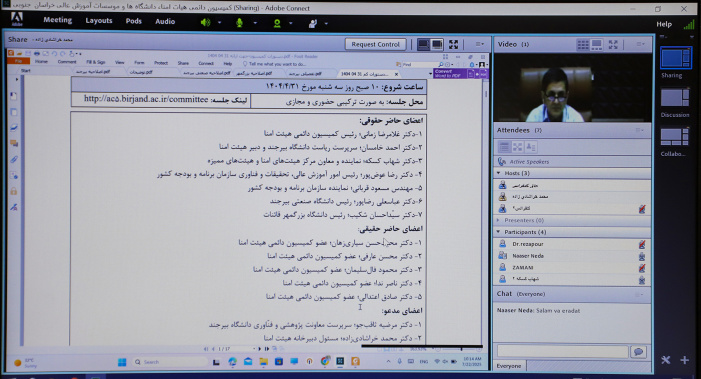
Task: Collapse the Hosts (3) group
Action: coord(498,173)
